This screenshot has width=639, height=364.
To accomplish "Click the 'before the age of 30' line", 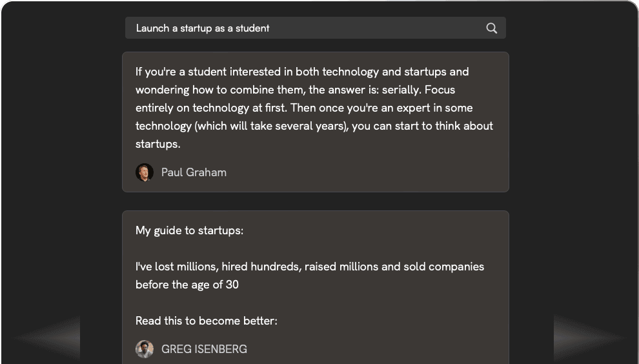I will (187, 285).
